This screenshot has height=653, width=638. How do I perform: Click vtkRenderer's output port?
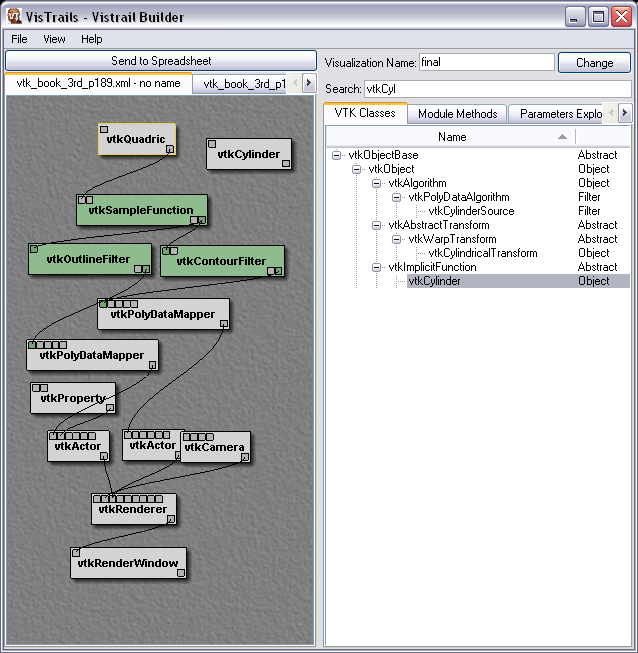pos(171,519)
